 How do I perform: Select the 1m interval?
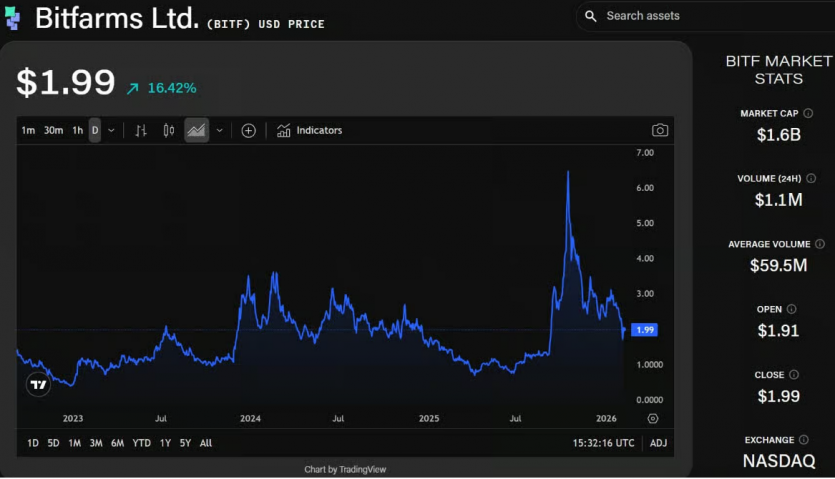(28, 130)
